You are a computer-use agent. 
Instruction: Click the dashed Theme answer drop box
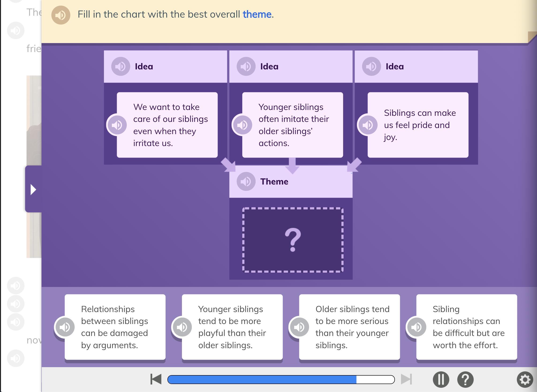point(293,240)
